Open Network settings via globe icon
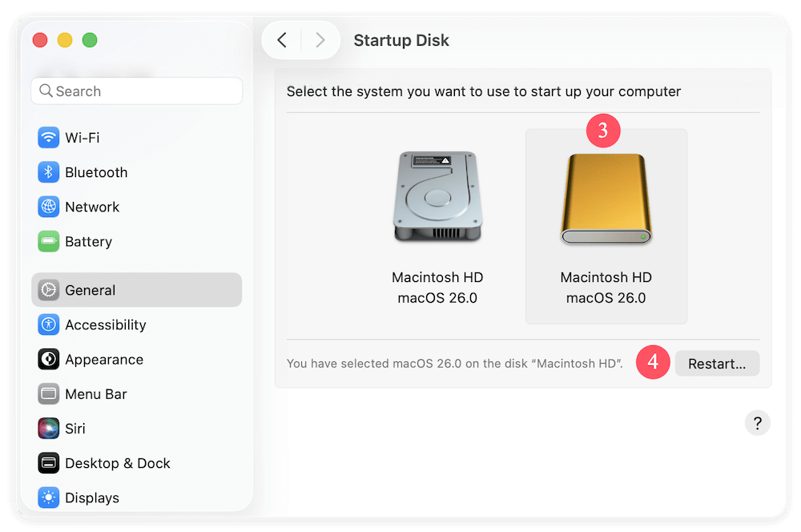The height and width of the screenshot is (532, 801). coord(49,207)
